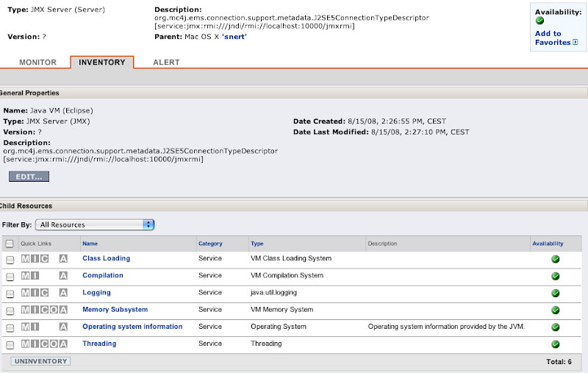Toggle the select-all checkbox in table header

click(10, 244)
